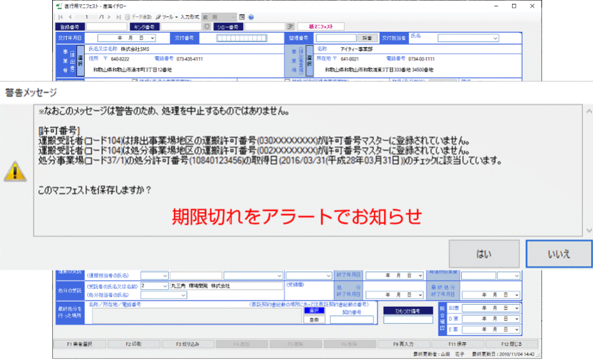
Task: Click the ひもづけ備考 input field
Action: tap(408, 319)
